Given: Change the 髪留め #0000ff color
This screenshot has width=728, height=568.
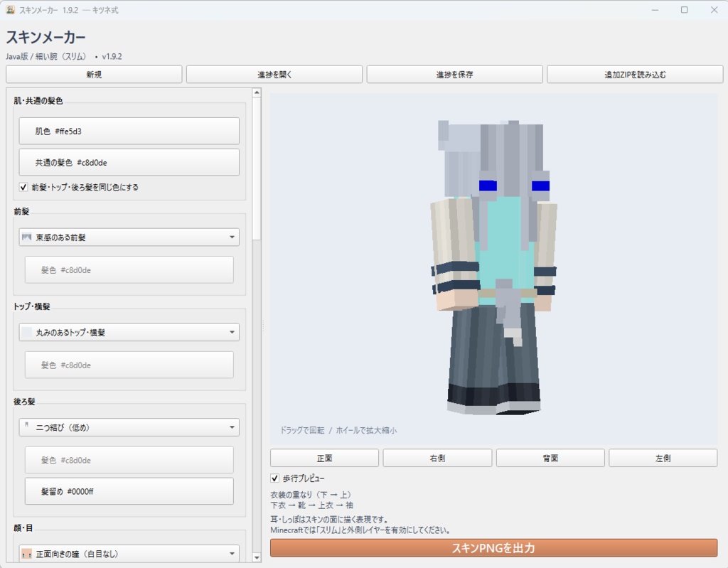Looking at the screenshot, I should (x=129, y=491).
